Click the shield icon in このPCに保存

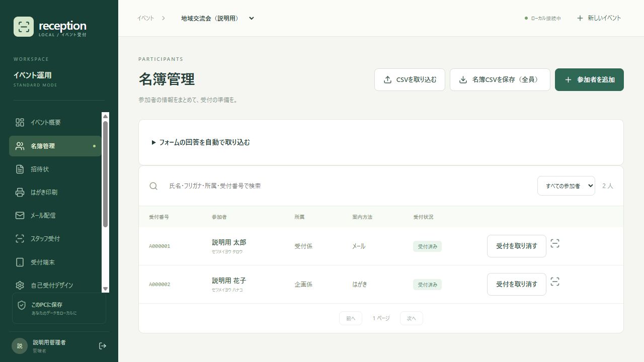pyautogui.click(x=22, y=305)
